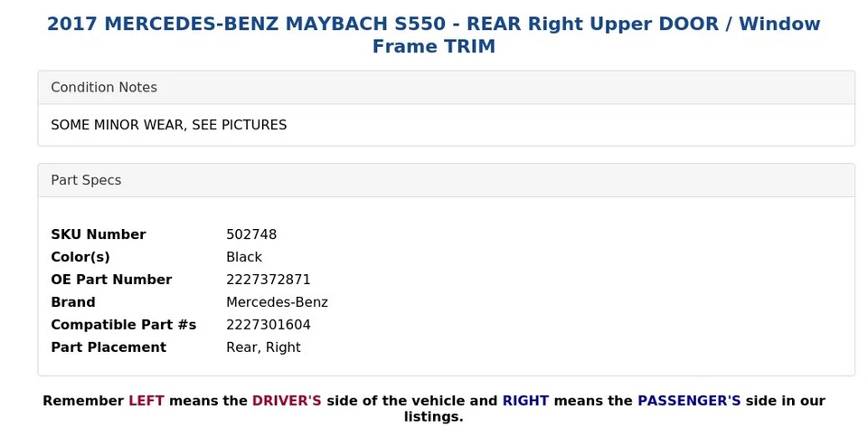Screen dimensions: 868x438
Task: Click the red LEFT word in reminder
Action: pos(146,401)
